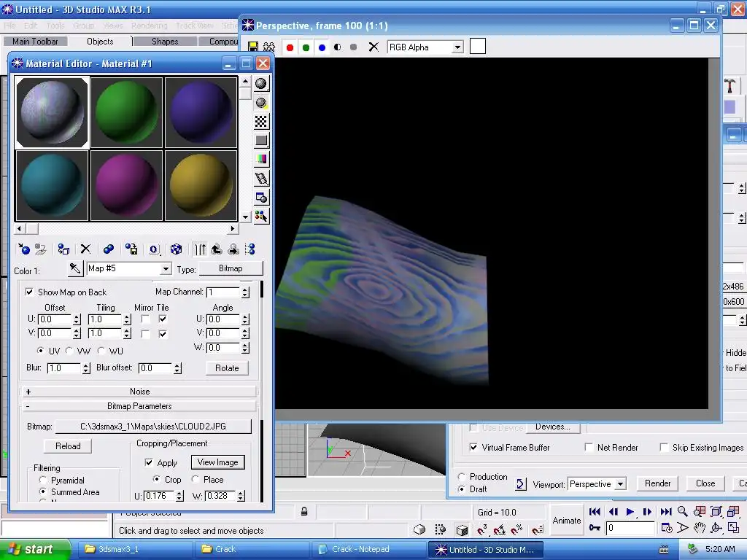
Task: Click Assign Material to Selection icon
Action: 63,249
